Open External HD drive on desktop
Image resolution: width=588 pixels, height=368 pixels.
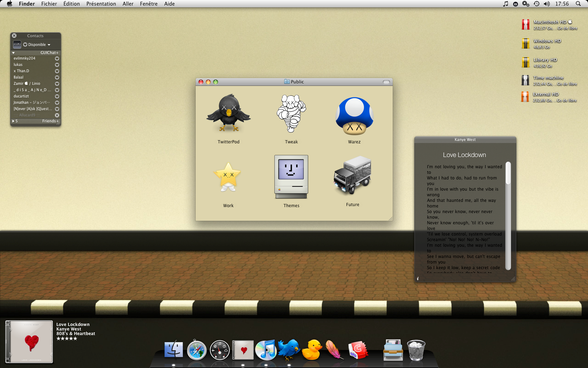point(525,97)
